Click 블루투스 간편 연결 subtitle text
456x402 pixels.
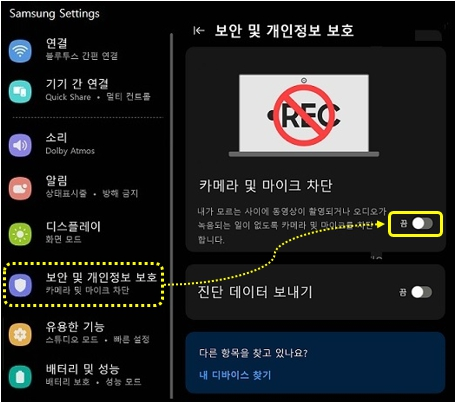point(82,56)
